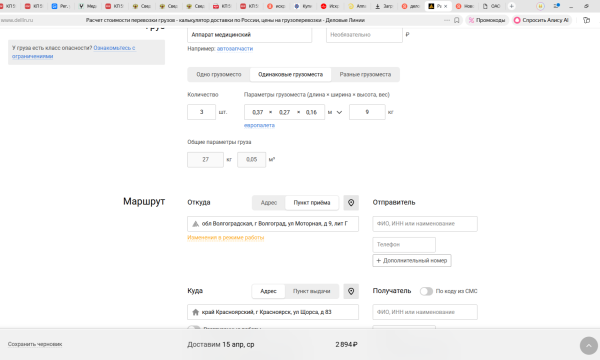This screenshot has height=360, width=600.
Task: Click the map pin icon beside Куда
Action: tap(351, 291)
